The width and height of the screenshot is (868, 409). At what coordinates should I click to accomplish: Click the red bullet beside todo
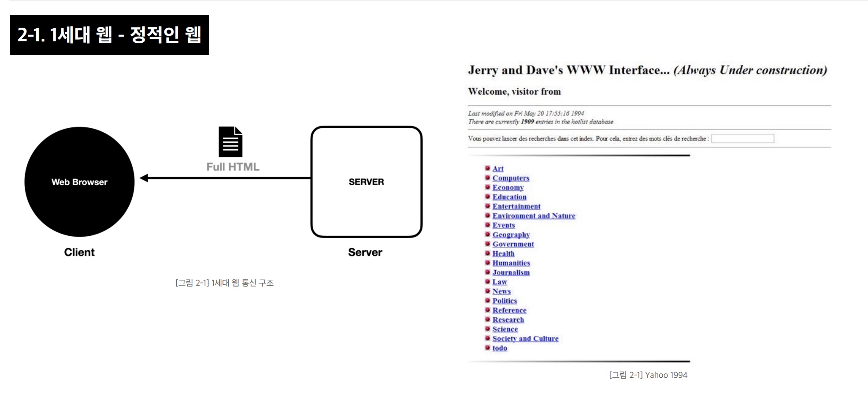[x=487, y=348]
